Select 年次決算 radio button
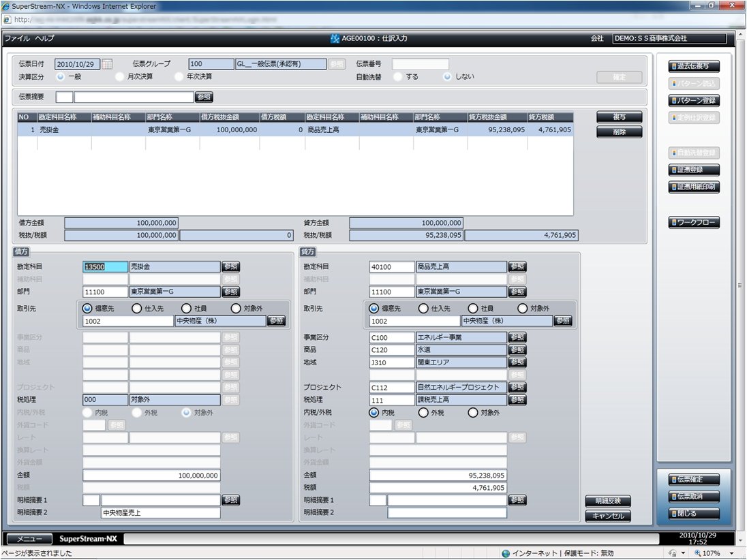The height and width of the screenshot is (560, 747). pos(179,76)
